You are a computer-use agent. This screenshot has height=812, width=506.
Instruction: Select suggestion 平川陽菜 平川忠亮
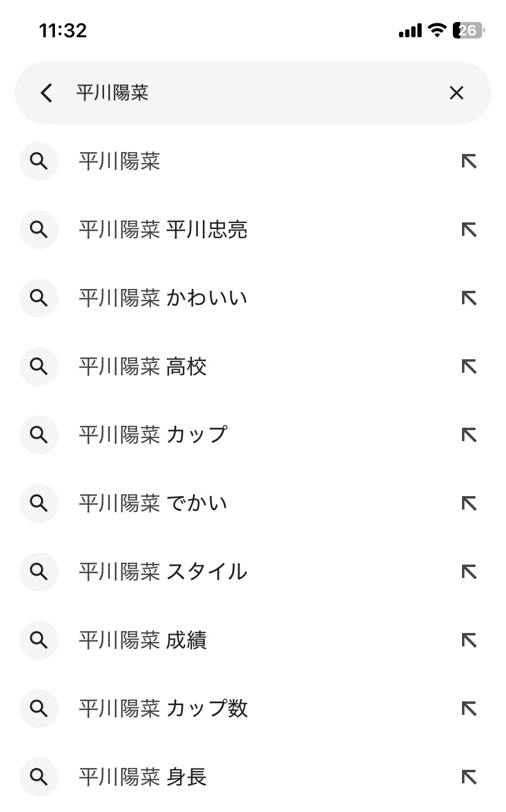(163, 230)
